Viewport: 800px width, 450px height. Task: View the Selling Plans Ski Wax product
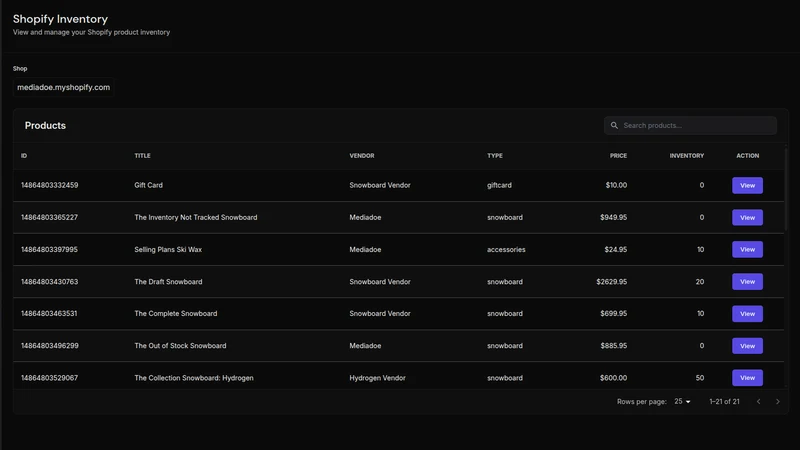[747, 249]
